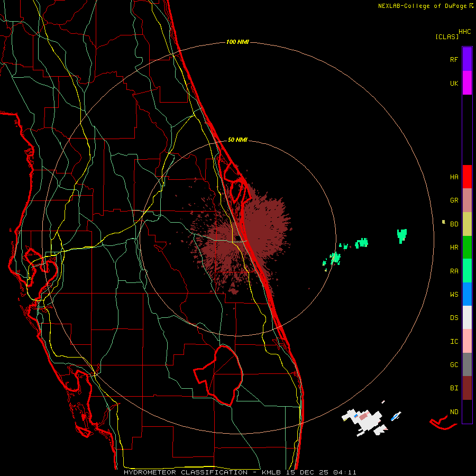Click the 15 DEC 25 date stamp

[308, 472]
